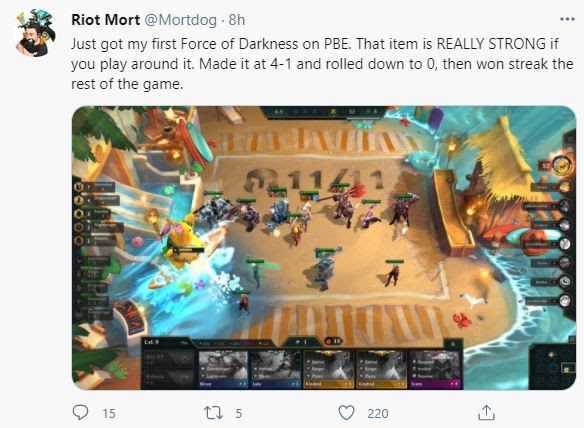Viewport: 584px width, 428px height.
Task: Like the tweet with heart icon
Action: tap(346, 413)
